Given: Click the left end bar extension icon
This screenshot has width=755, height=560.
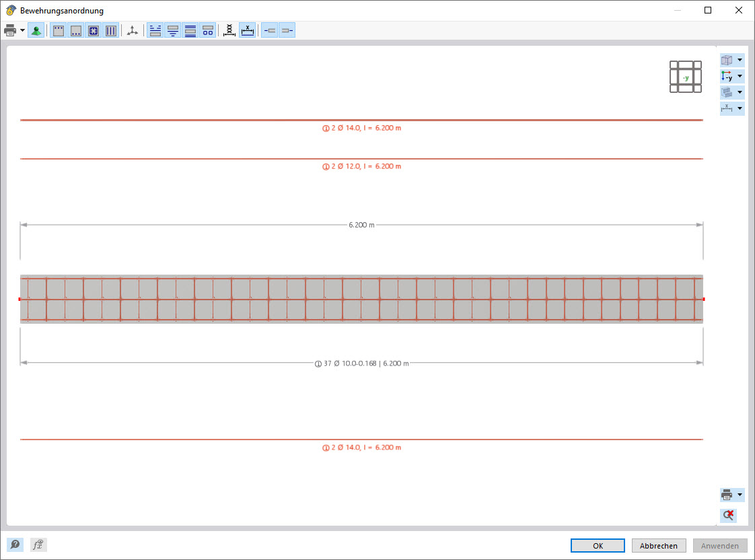Looking at the screenshot, I should click(x=270, y=31).
